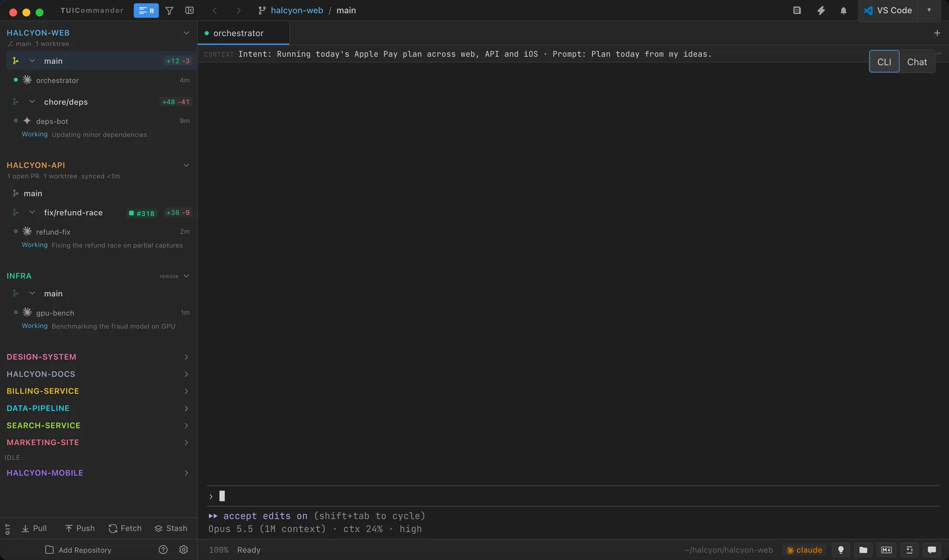Click the remote label on INFRA

pyautogui.click(x=169, y=276)
